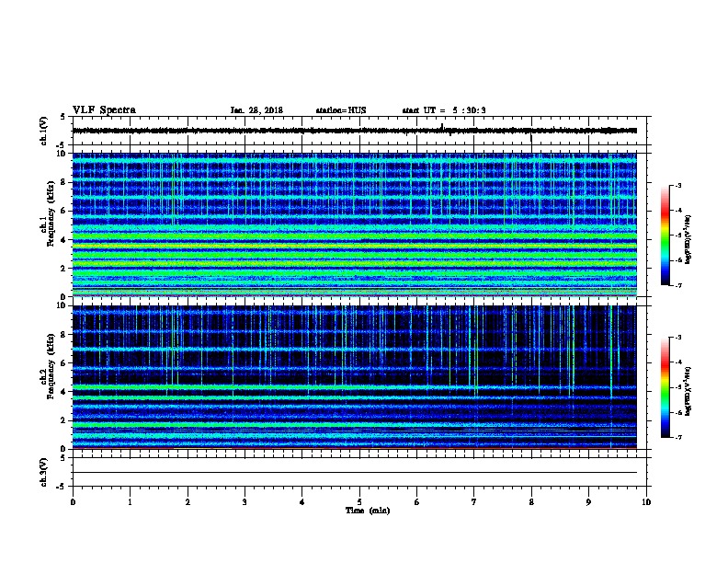Click the "start UT = 5:30:3" text
The image size is (728, 563).
[444, 110]
